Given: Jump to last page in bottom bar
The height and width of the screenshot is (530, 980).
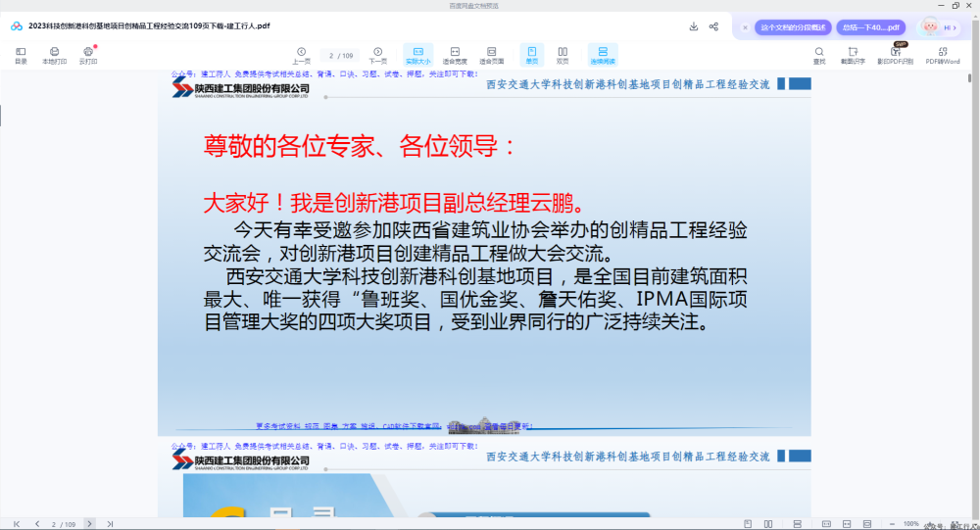Looking at the screenshot, I should point(110,524).
